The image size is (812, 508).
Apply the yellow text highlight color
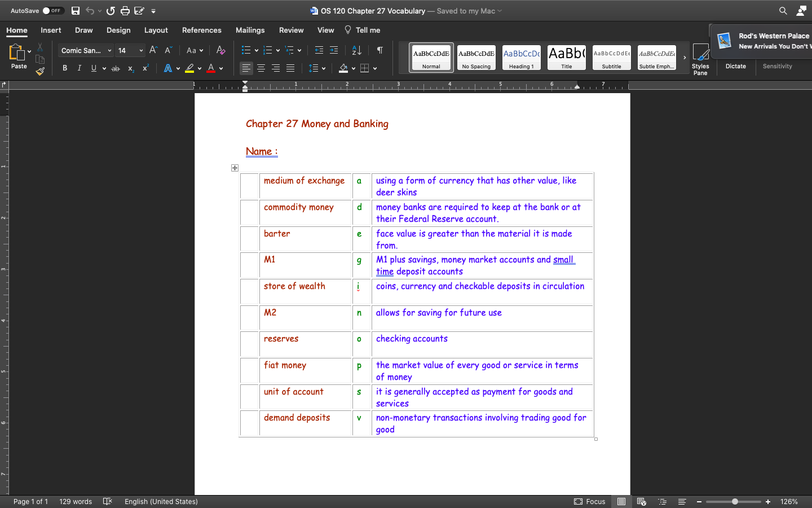tap(189, 68)
